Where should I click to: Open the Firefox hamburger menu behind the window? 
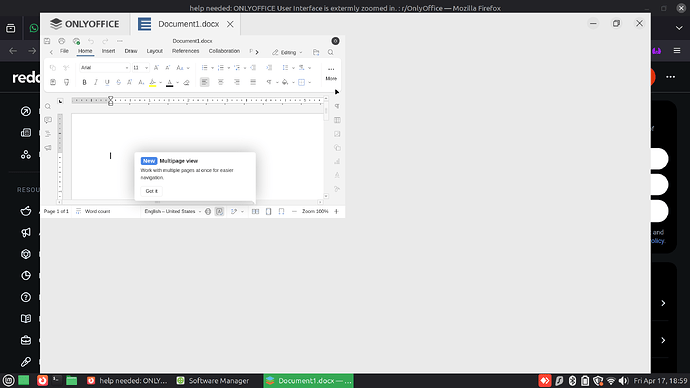click(x=677, y=51)
